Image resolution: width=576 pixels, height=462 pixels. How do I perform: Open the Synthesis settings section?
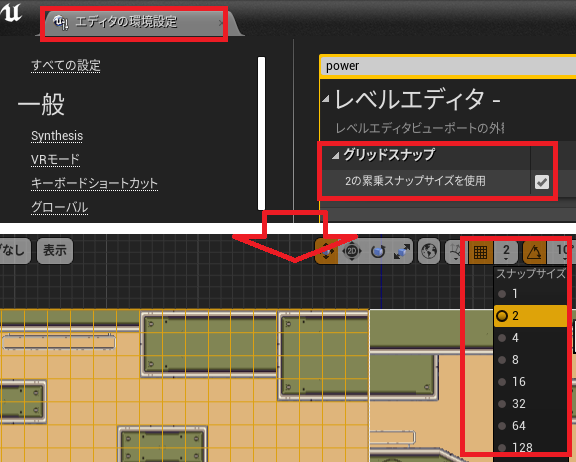57,136
